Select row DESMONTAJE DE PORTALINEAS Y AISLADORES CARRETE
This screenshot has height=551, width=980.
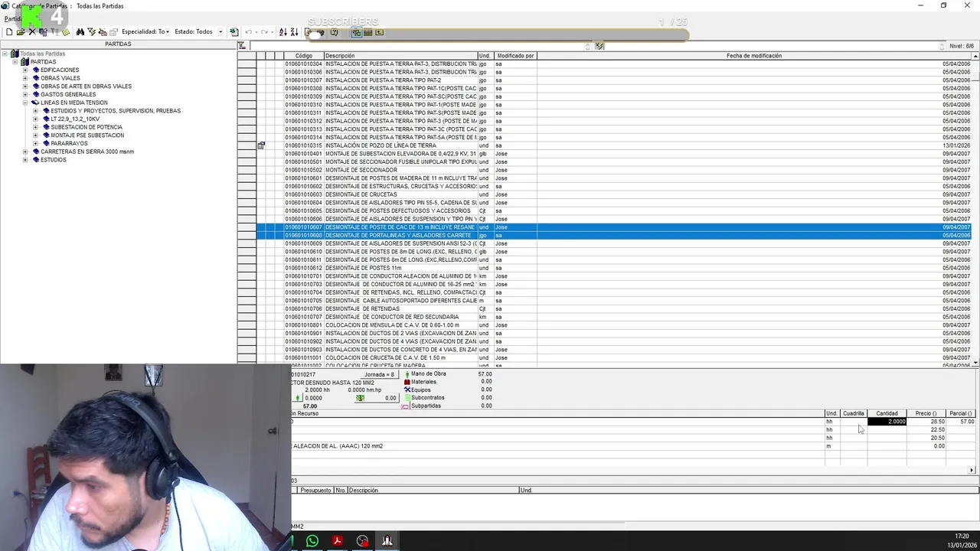(x=612, y=236)
